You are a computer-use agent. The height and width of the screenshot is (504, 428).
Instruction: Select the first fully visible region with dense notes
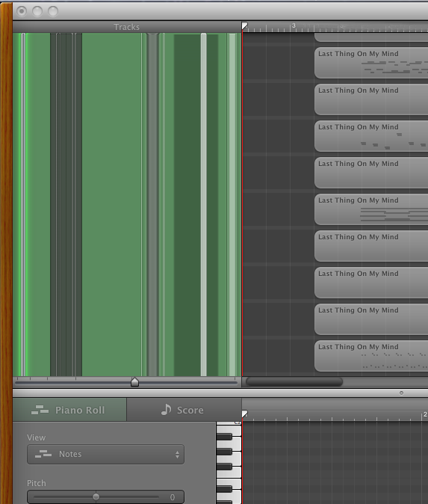pos(371,63)
